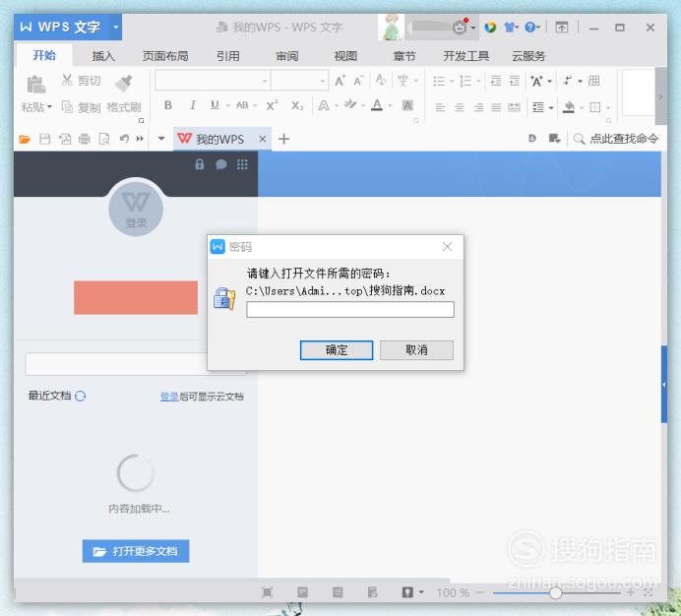This screenshot has height=616, width=681.
Task: Click the 点此查找命令 search box
Action: [616, 139]
